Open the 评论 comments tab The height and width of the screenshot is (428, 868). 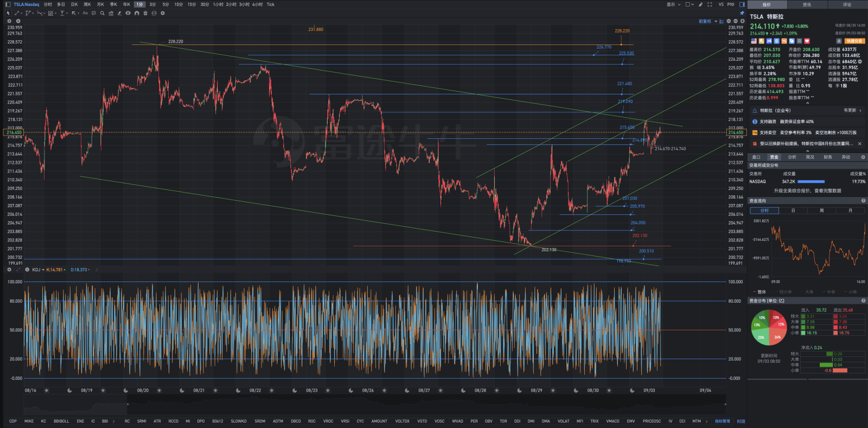(847, 4)
